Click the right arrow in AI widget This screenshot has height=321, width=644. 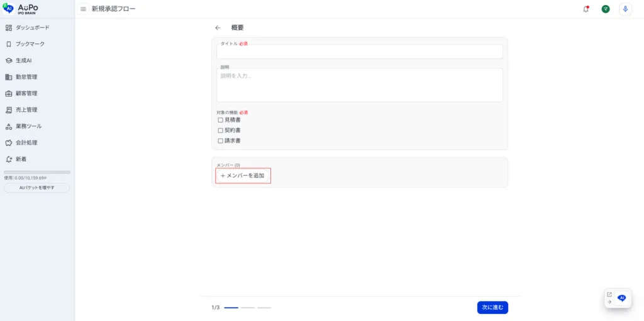click(x=609, y=302)
